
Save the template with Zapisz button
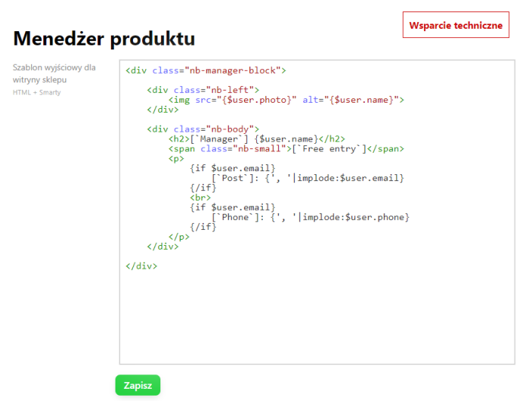pyautogui.click(x=138, y=385)
